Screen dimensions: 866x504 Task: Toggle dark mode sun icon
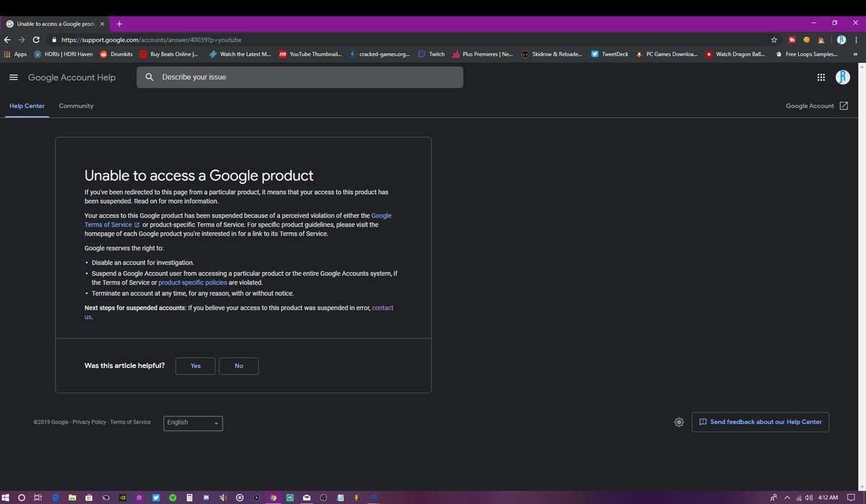[x=678, y=422]
